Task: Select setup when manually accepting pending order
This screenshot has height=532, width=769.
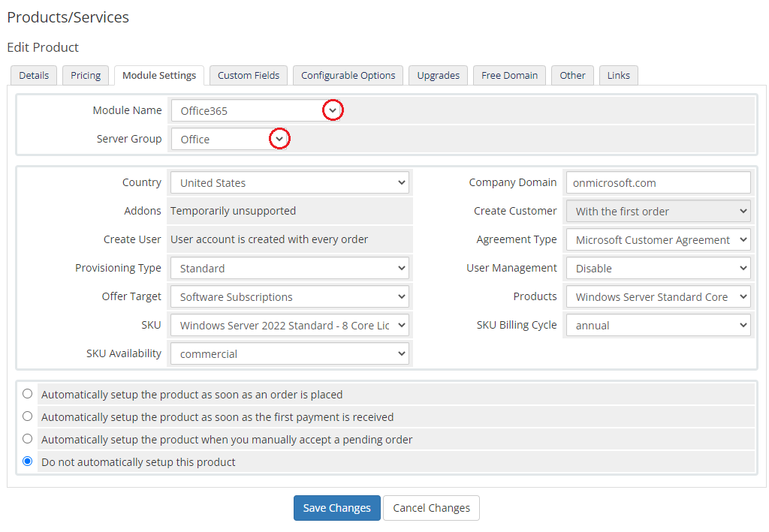Action: [x=28, y=439]
